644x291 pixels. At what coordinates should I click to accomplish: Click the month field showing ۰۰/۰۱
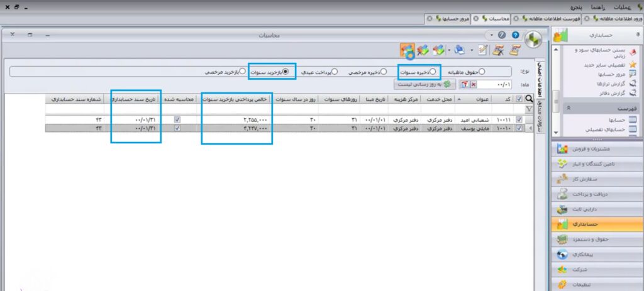(496, 85)
